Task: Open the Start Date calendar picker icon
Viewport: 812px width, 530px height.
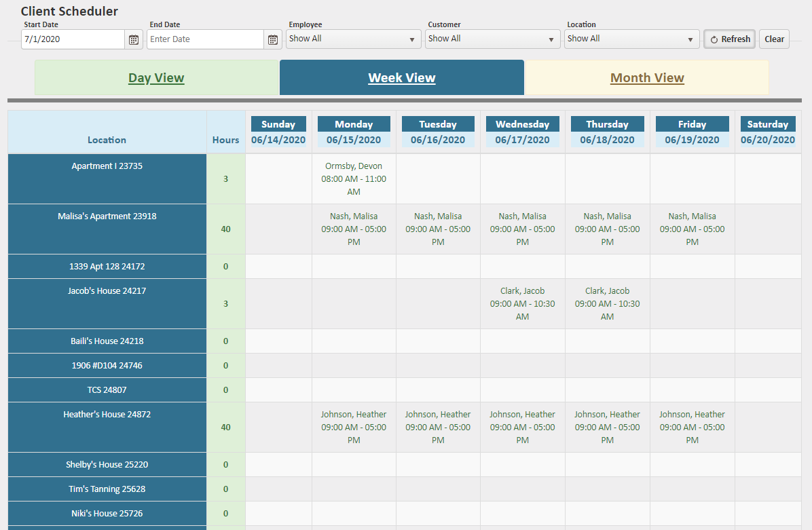Action: pos(133,39)
